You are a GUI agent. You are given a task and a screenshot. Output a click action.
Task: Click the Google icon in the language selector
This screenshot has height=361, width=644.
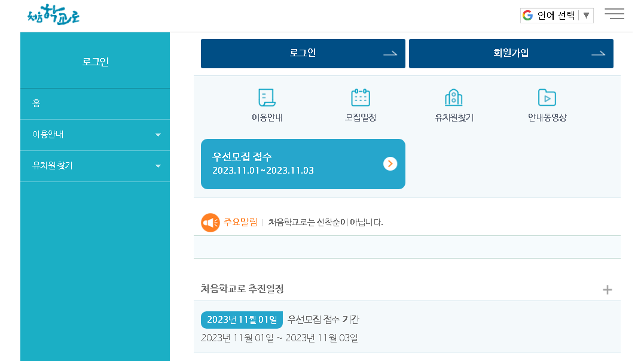click(x=527, y=15)
